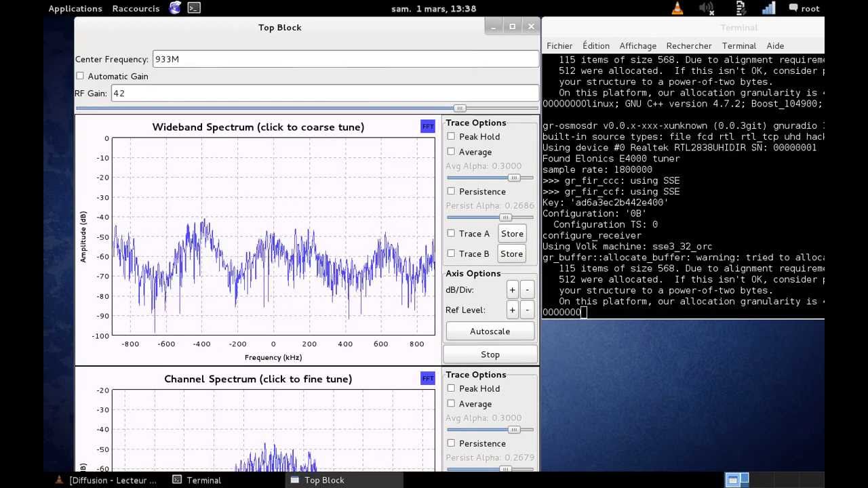The width and height of the screenshot is (868, 488).
Task: Launch the web browser globe icon
Action: pos(176,8)
